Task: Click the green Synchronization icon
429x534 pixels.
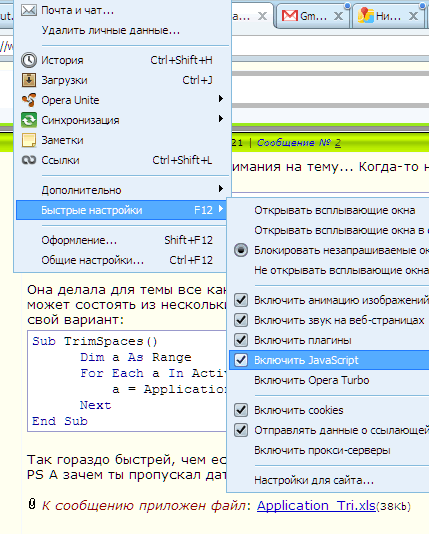Action: point(29,120)
